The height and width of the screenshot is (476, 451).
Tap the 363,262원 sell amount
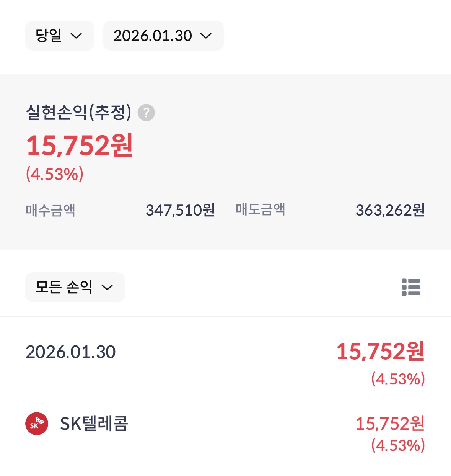coord(390,210)
